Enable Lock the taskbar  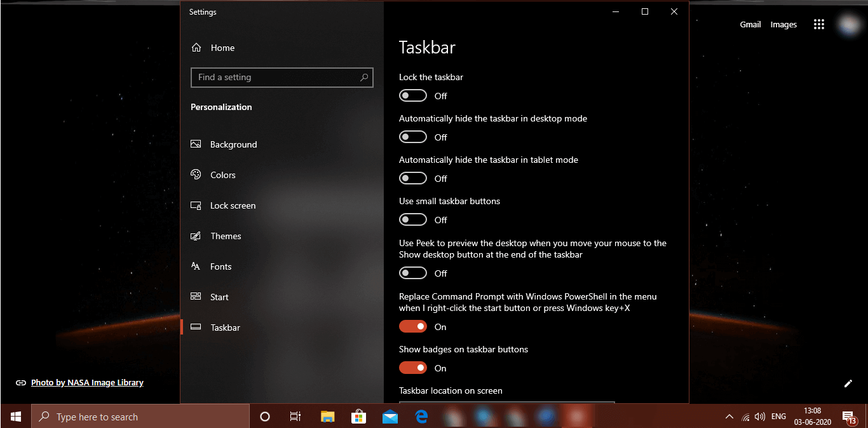[x=412, y=95]
